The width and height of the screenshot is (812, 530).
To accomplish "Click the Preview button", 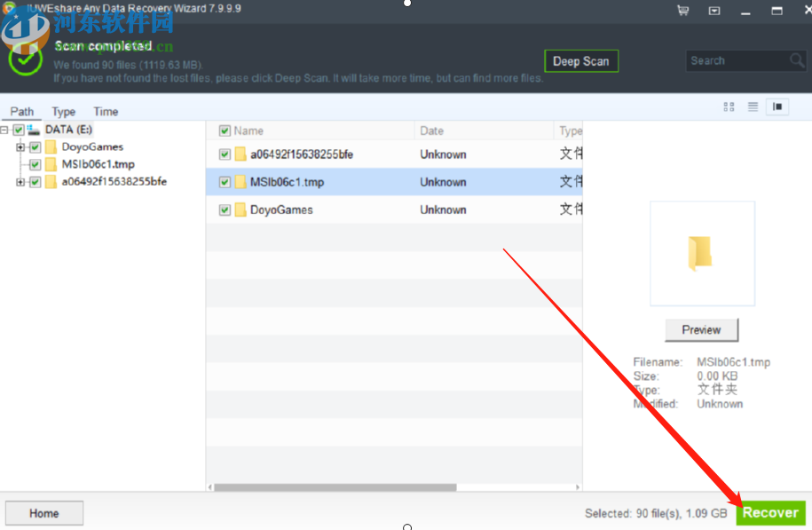I will click(x=701, y=330).
